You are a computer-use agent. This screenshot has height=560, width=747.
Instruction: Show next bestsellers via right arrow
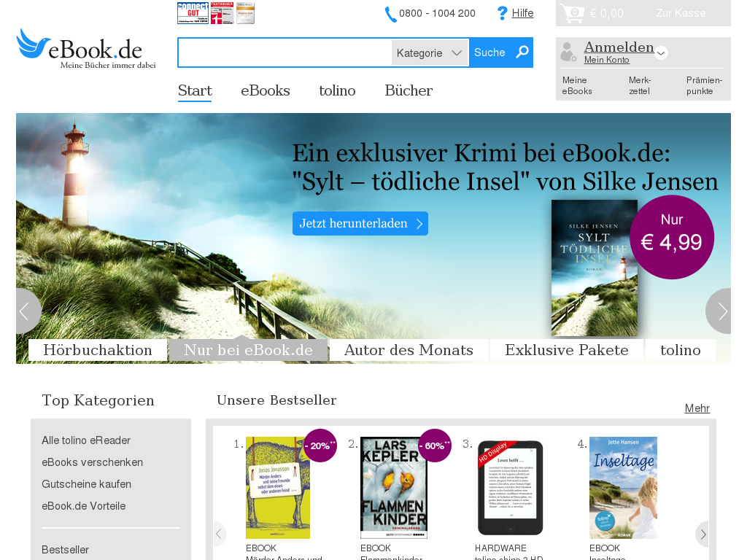pyautogui.click(x=703, y=534)
